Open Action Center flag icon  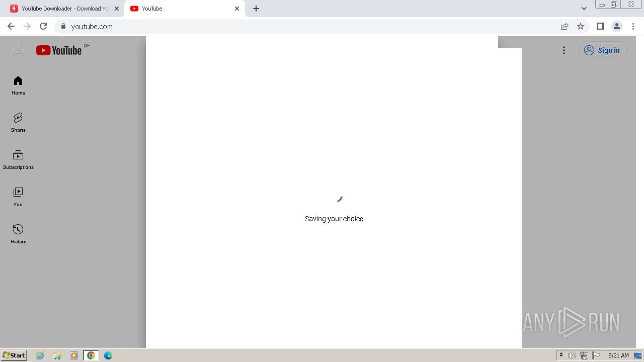pyautogui.click(x=596, y=355)
